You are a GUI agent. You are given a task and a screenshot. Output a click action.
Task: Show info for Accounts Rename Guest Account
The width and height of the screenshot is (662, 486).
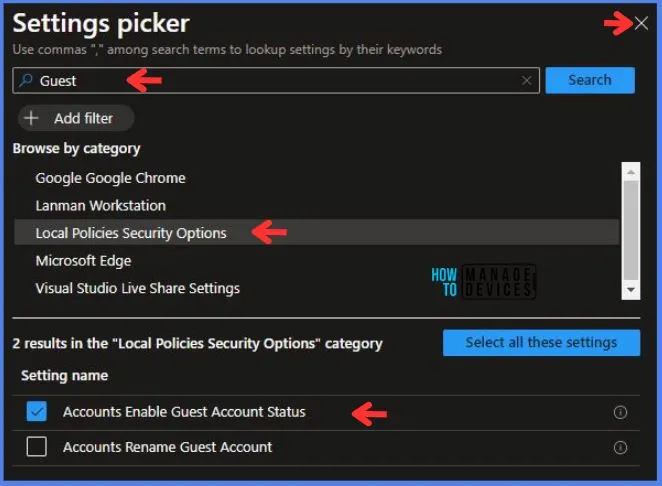(619, 447)
